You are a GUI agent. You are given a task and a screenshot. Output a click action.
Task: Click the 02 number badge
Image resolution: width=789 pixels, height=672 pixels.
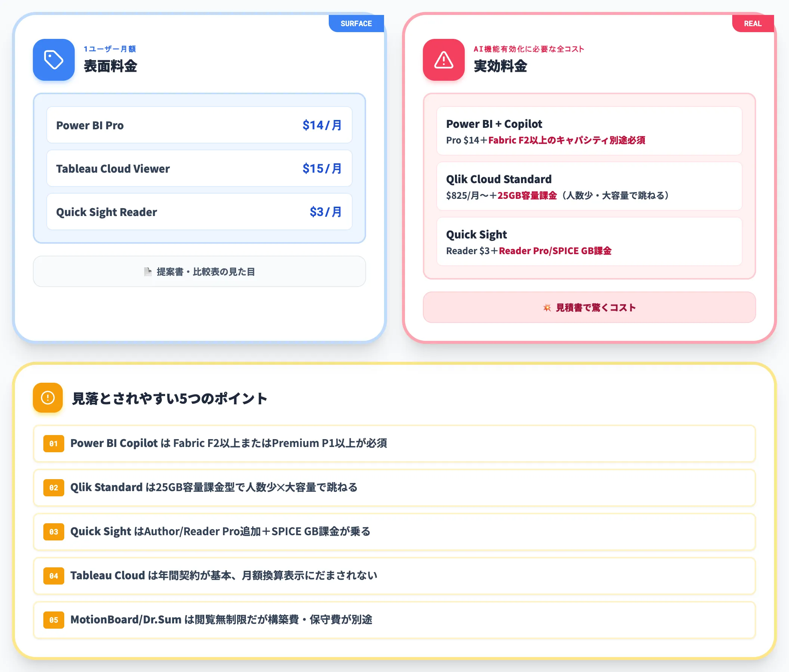click(54, 488)
